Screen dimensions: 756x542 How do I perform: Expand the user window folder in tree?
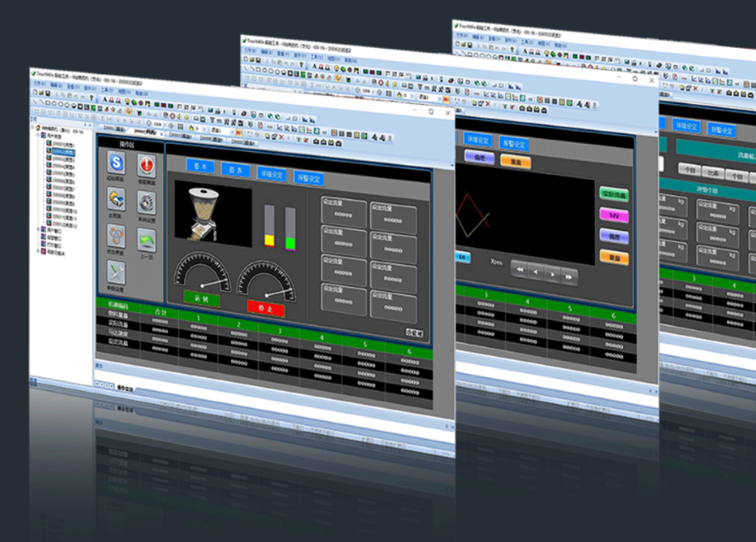[38, 229]
